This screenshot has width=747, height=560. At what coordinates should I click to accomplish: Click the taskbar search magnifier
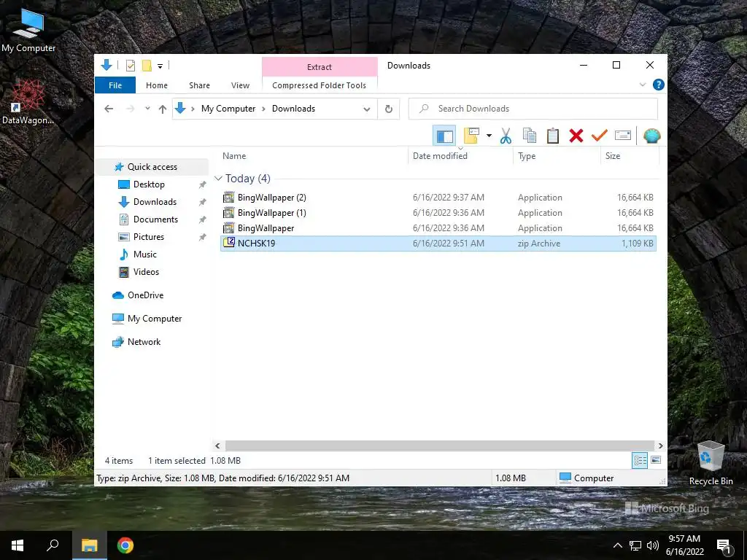click(x=53, y=545)
